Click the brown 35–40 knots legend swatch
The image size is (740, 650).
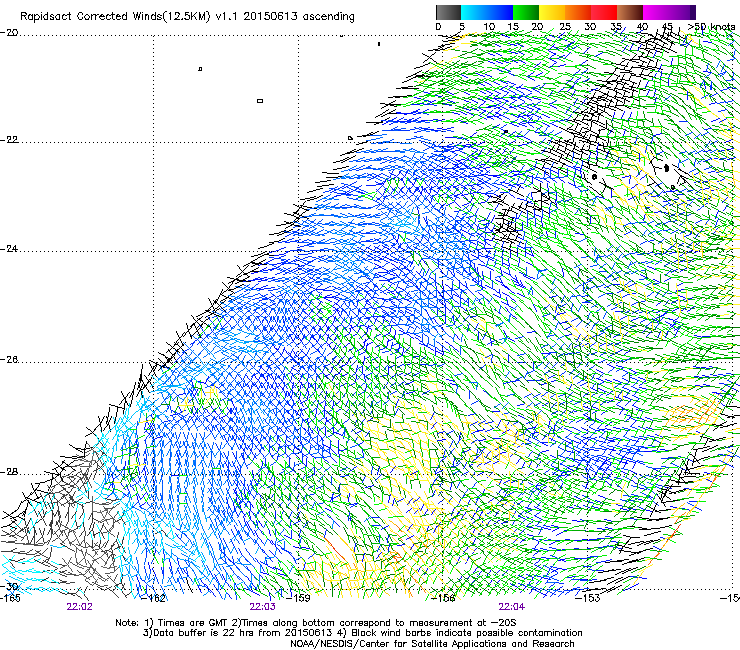(x=630, y=12)
